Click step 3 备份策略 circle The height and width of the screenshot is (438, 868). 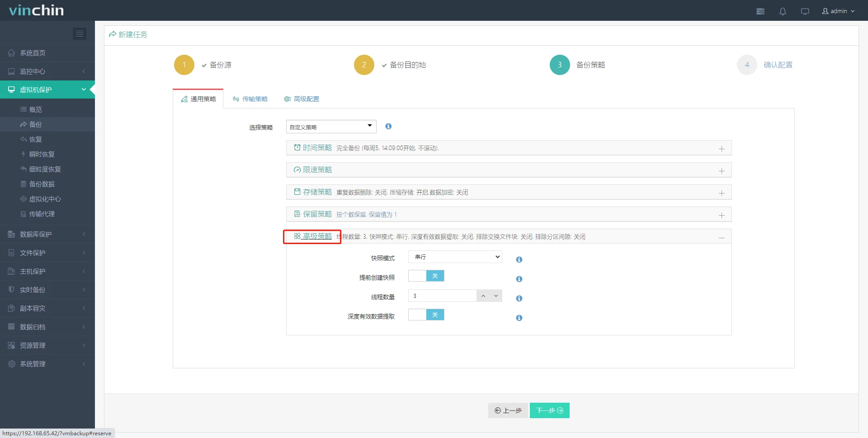[560, 65]
